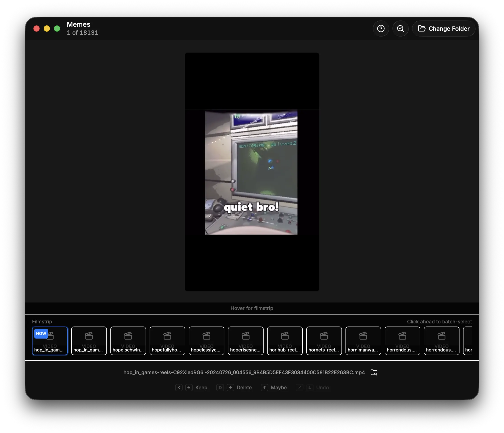Click the Hover for filmstrip bar
504x433 pixels.
(252, 308)
